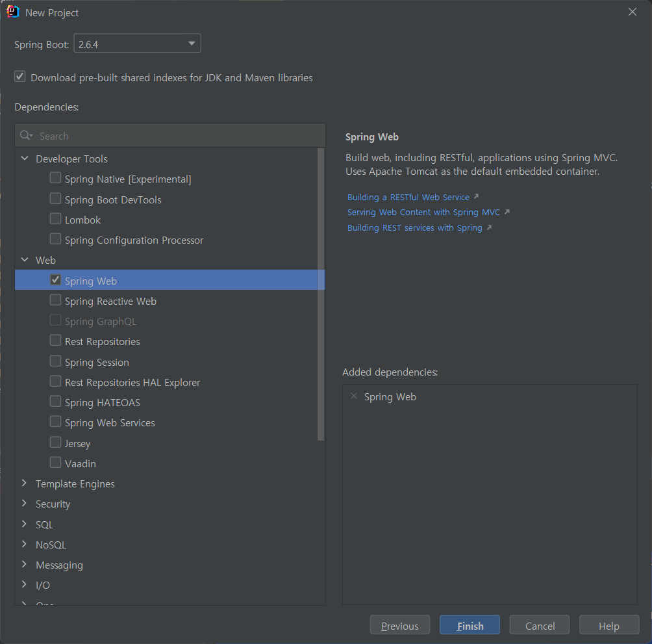Close the New Project dialog
652x644 pixels.
632,12
